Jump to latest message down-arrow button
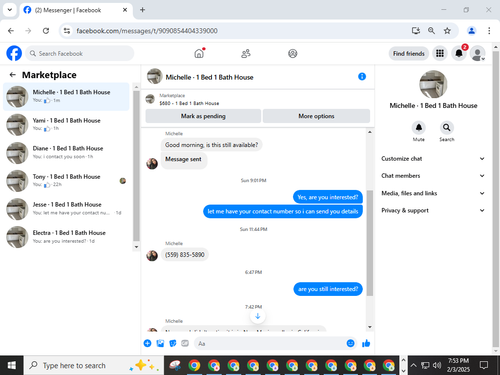 pos(258,316)
